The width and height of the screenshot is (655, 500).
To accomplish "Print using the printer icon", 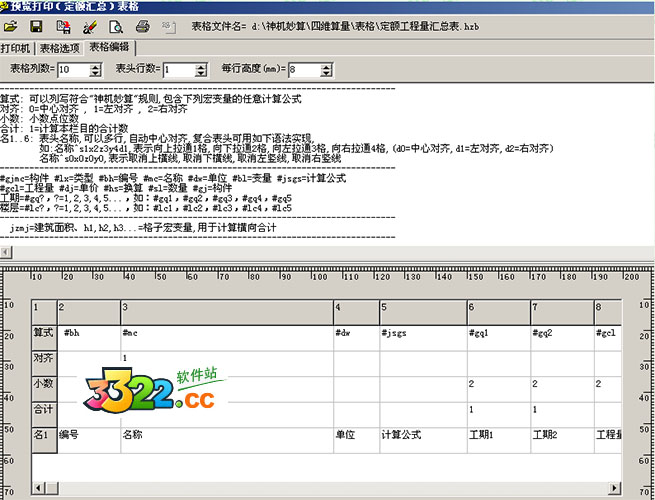I will (x=142, y=27).
